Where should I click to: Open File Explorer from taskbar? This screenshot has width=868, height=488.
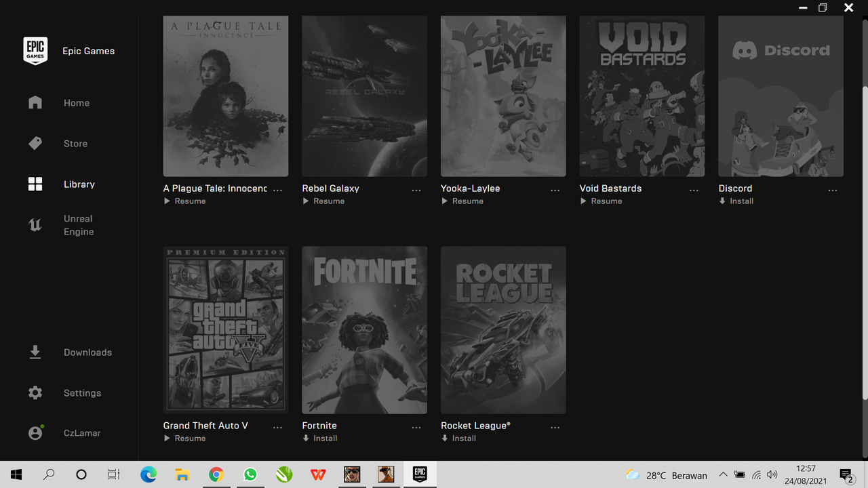(182, 474)
